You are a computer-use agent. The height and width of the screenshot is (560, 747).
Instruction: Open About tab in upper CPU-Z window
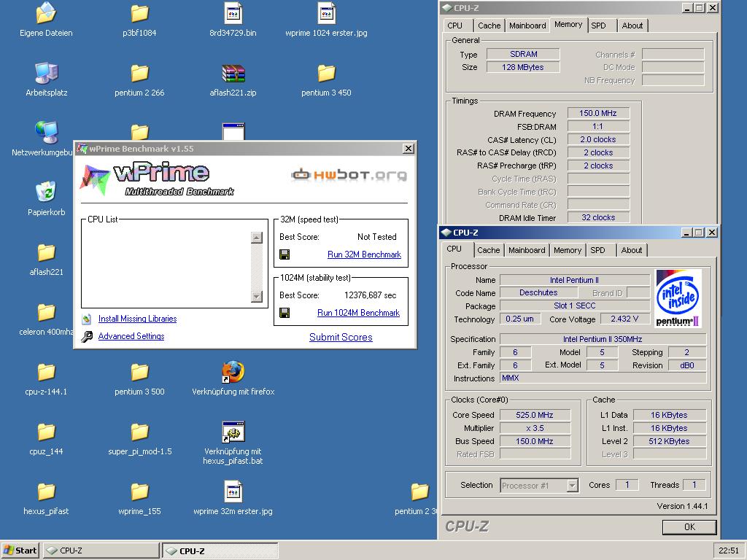click(x=632, y=26)
